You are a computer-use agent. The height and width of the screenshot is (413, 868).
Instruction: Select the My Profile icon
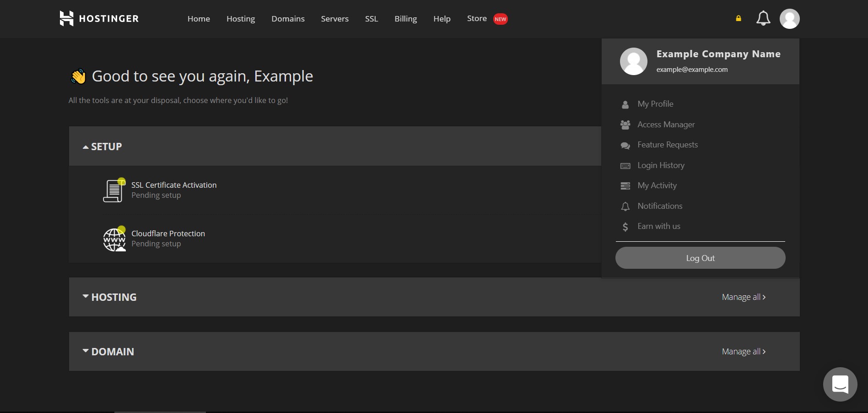coord(625,104)
